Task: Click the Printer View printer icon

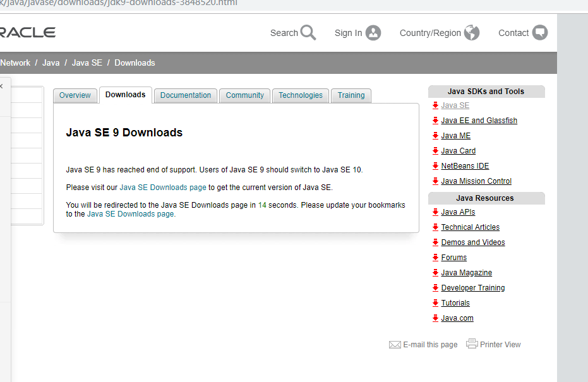Action: [x=472, y=343]
